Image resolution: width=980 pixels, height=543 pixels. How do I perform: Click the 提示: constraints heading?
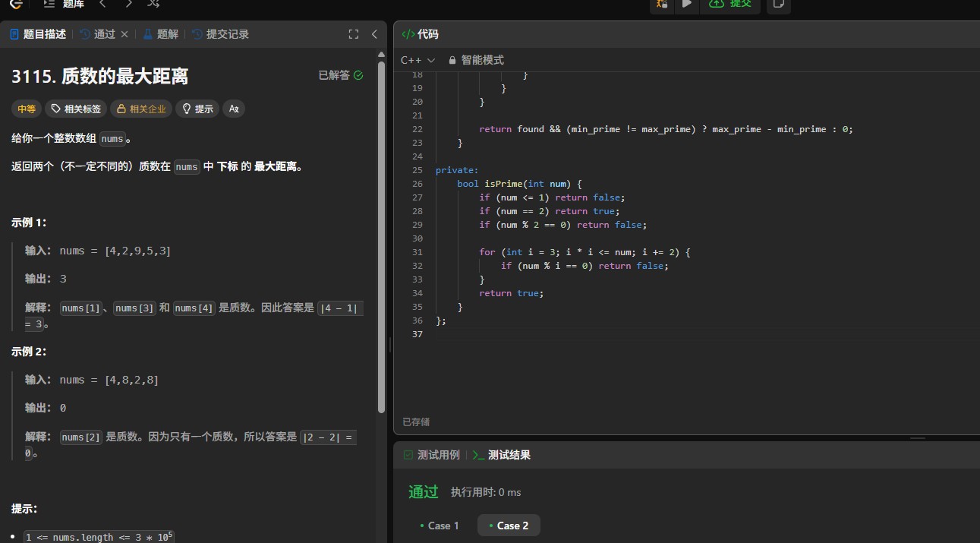point(24,509)
